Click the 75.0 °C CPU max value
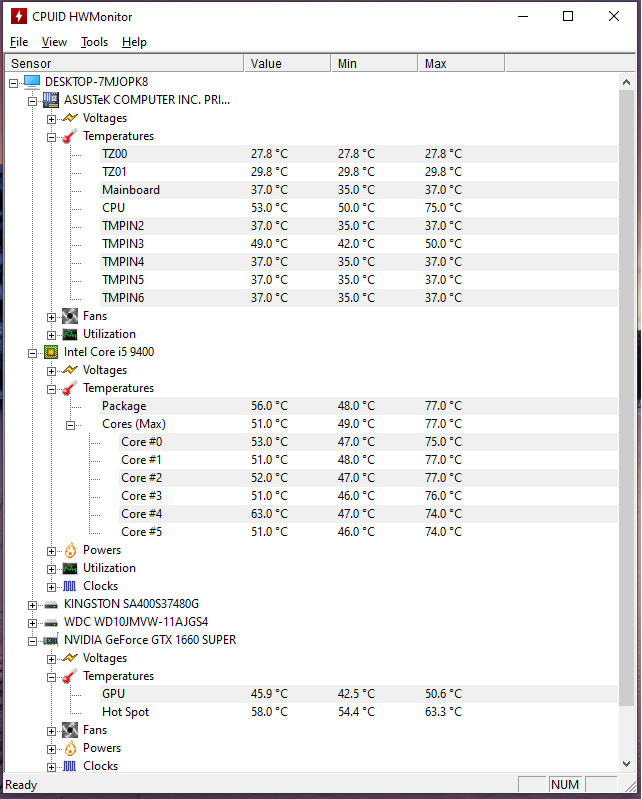The width and height of the screenshot is (642, 799). click(x=443, y=208)
